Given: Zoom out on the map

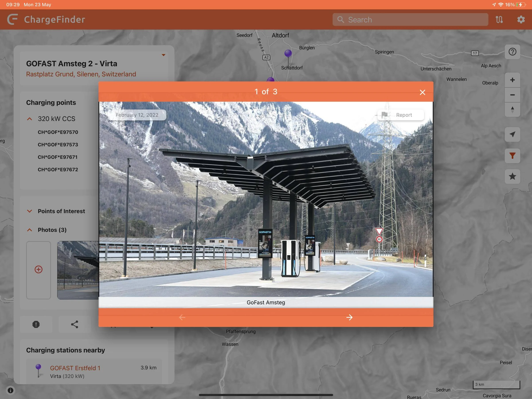Looking at the screenshot, I should [x=512, y=95].
